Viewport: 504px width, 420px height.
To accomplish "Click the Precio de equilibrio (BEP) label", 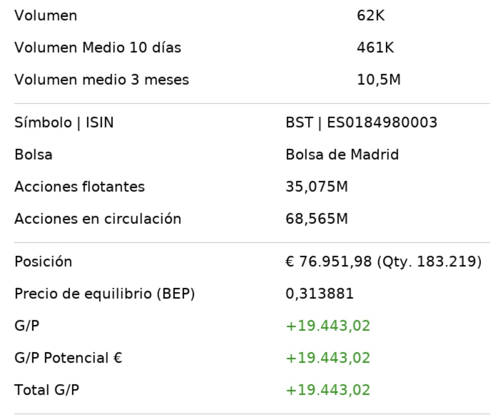I will click(104, 294).
